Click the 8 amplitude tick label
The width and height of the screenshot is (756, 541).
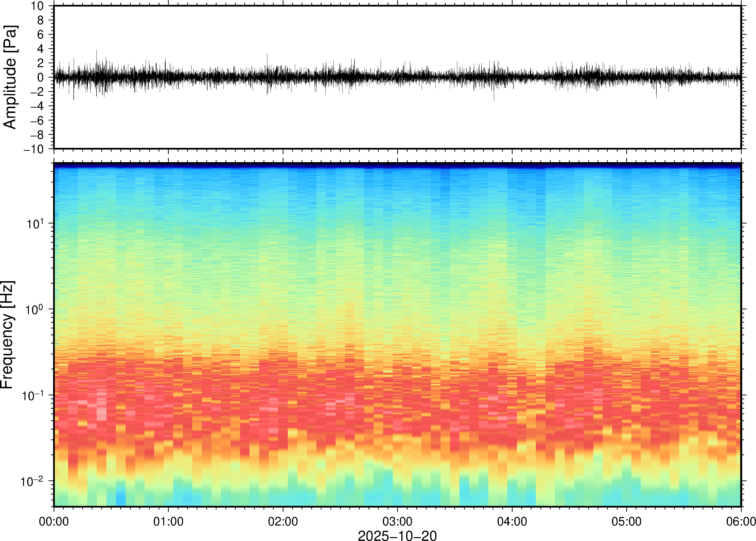41,20
